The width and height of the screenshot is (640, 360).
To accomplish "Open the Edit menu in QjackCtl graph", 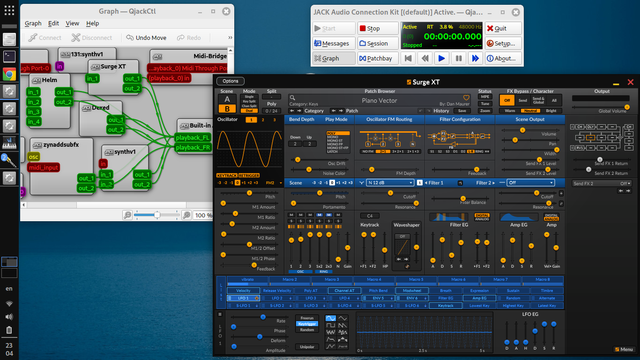I will 53,23.
